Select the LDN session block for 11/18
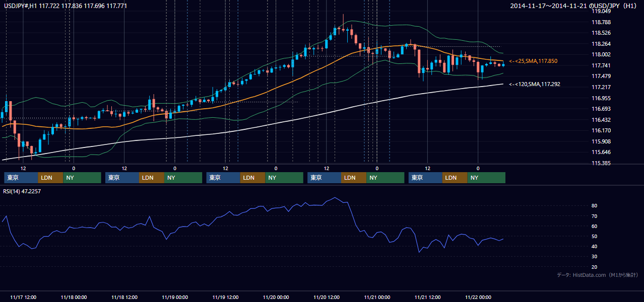 152,178
